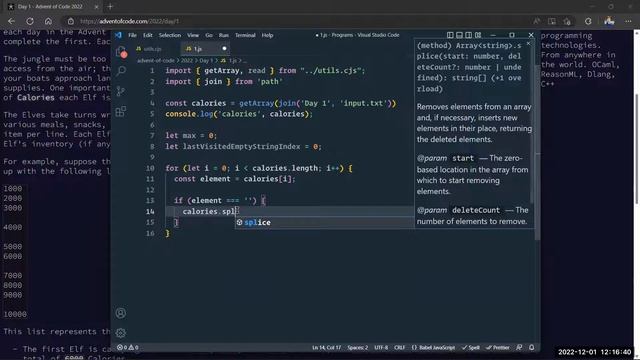Click the 'getArray' call on line 4
This screenshot has width=640, height=360.
[x=256, y=103]
